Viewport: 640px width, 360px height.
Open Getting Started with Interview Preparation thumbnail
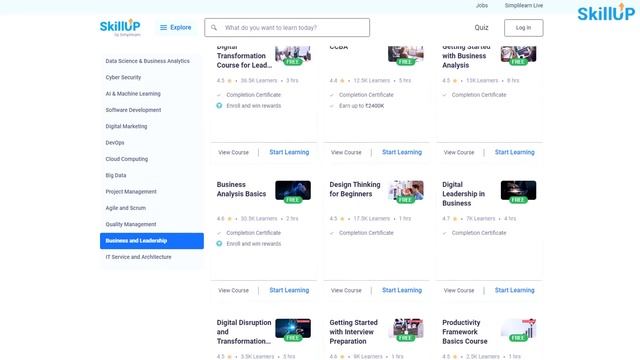[x=406, y=329]
